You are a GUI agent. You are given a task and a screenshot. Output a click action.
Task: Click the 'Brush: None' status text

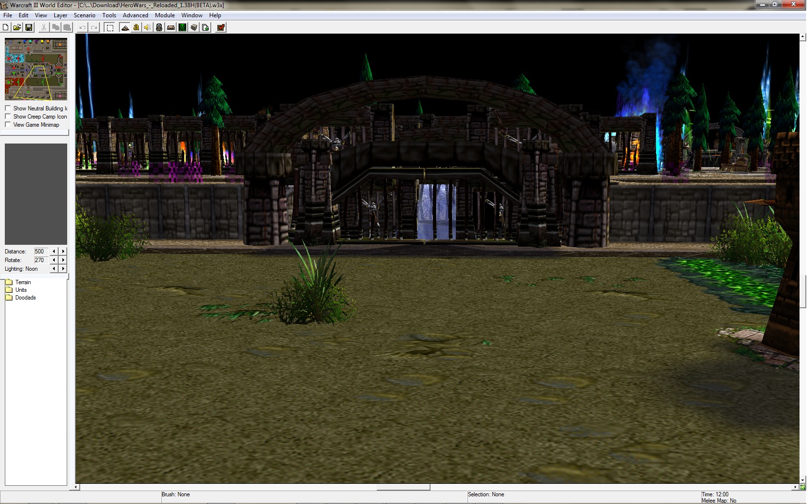[x=176, y=494]
